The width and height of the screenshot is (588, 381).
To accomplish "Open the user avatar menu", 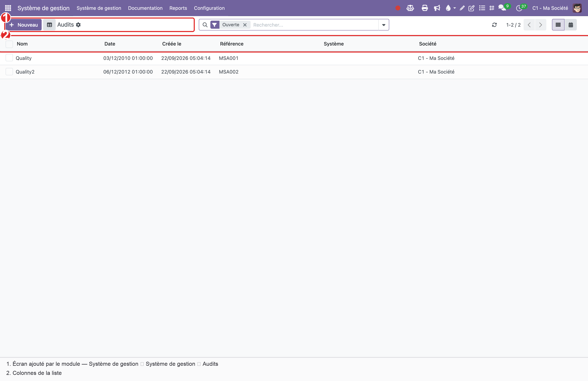I will (577, 8).
